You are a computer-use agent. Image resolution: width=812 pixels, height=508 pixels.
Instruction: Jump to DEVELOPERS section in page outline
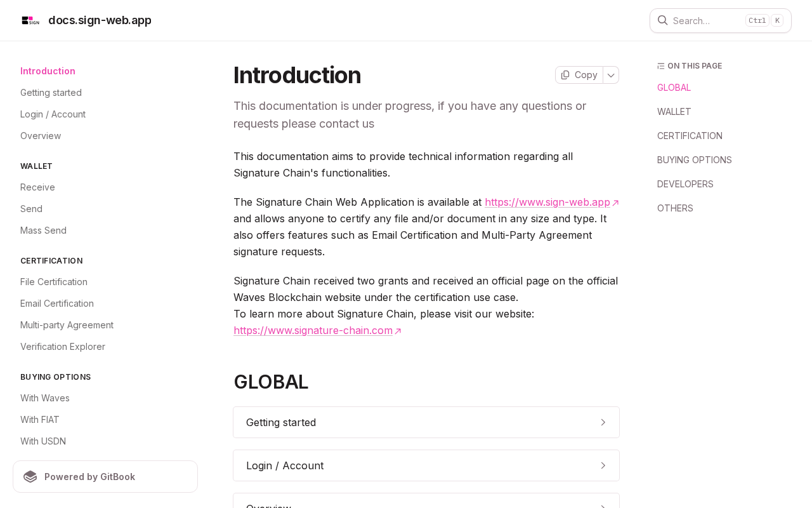click(685, 184)
